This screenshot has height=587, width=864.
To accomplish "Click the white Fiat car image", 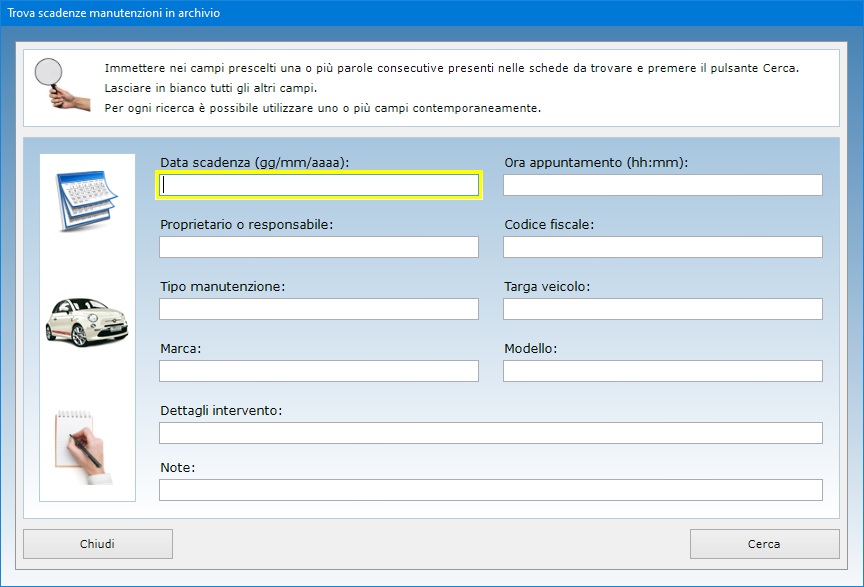I will tap(87, 322).
